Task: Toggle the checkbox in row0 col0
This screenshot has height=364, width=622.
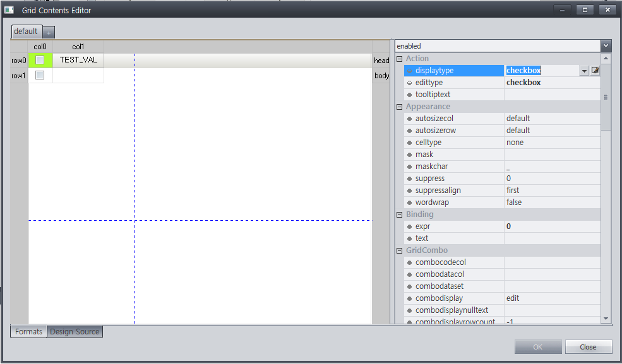Action: pos(40,60)
